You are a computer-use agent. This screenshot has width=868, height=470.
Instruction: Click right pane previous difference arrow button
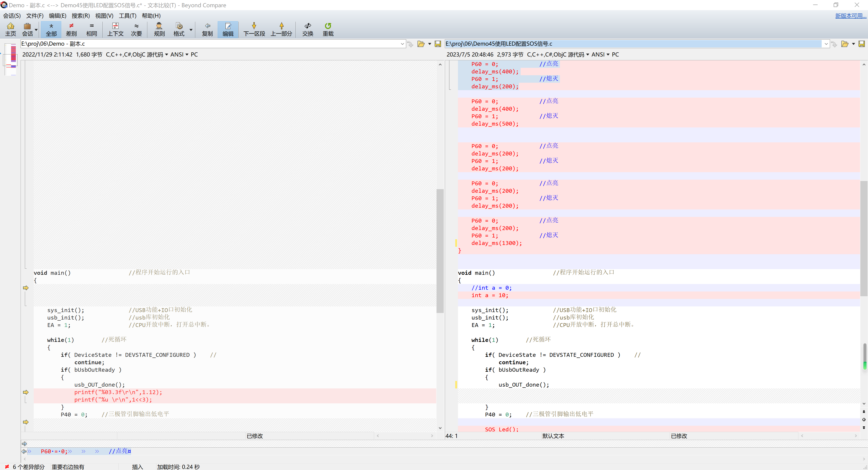(864, 411)
